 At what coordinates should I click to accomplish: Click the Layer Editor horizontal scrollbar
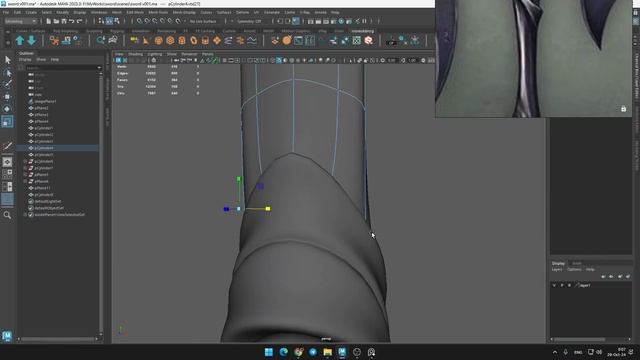click(x=579, y=339)
